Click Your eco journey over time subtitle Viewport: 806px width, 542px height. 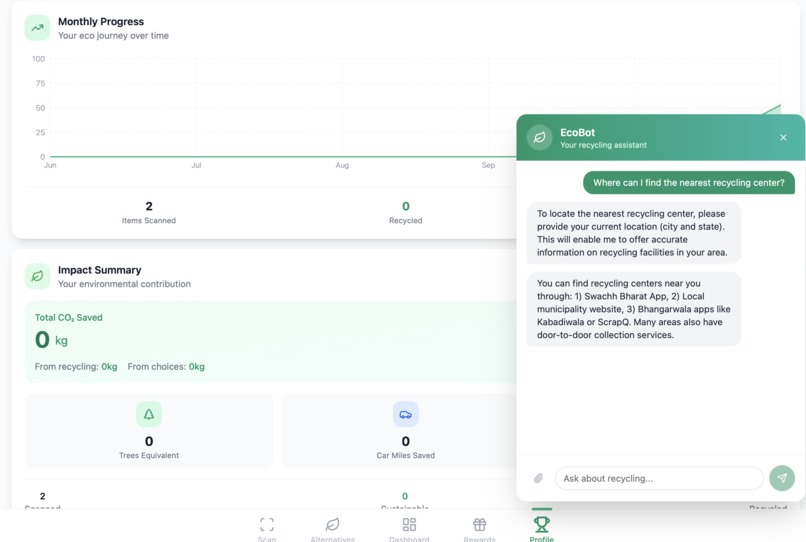[113, 35]
